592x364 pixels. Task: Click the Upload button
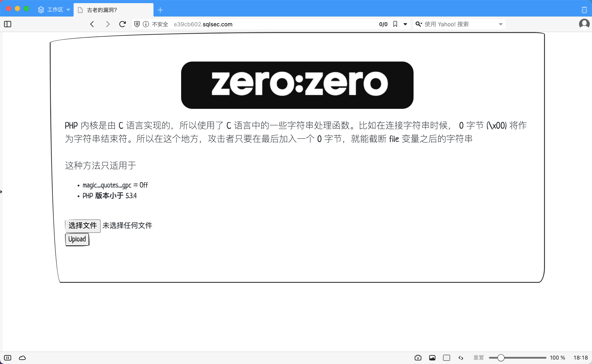coord(77,239)
